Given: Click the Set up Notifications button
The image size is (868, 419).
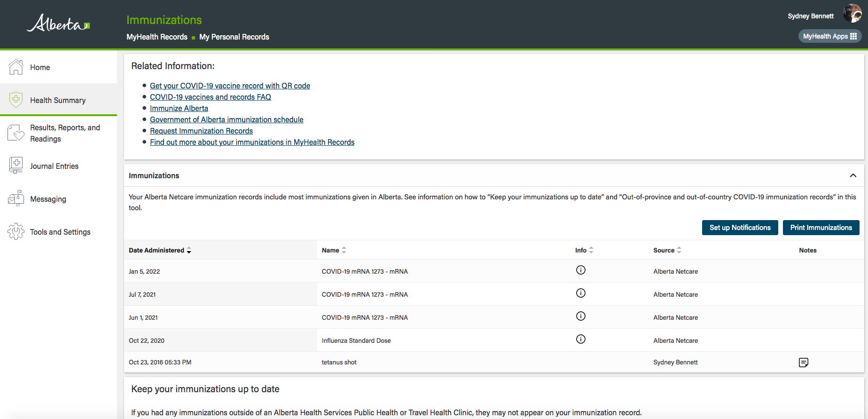Looking at the screenshot, I should point(740,228).
